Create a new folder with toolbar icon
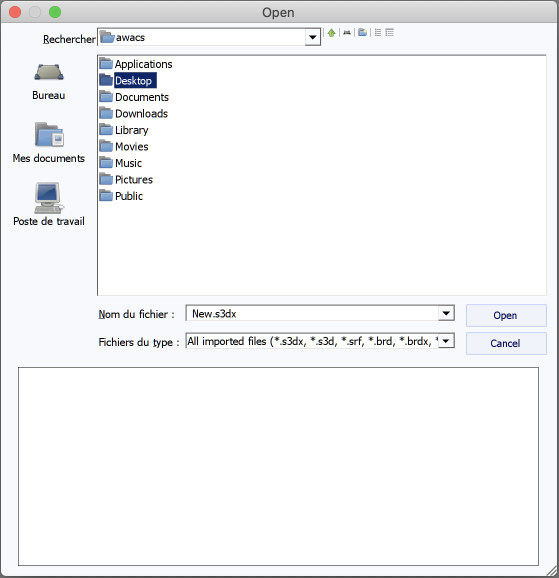The image size is (559, 578). [362, 33]
